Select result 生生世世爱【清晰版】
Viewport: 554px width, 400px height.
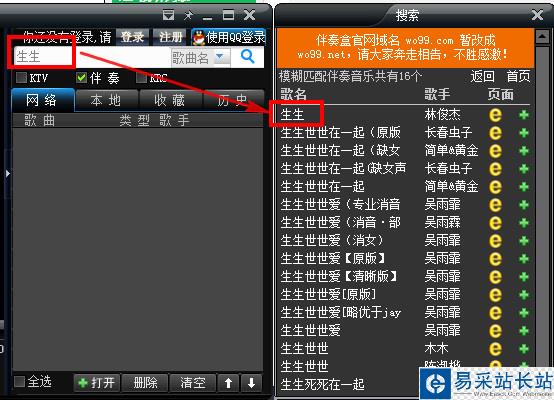(339, 277)
